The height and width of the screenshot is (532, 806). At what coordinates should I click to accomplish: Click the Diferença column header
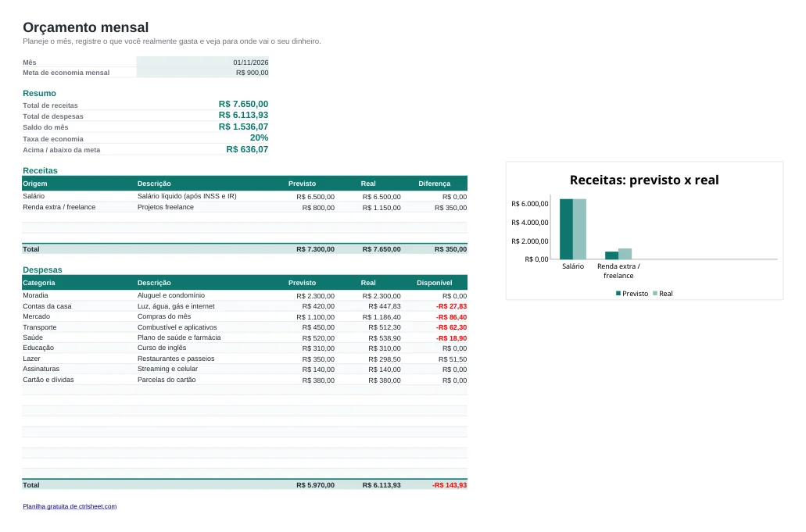pyautogui.click(x=435, y=184)
